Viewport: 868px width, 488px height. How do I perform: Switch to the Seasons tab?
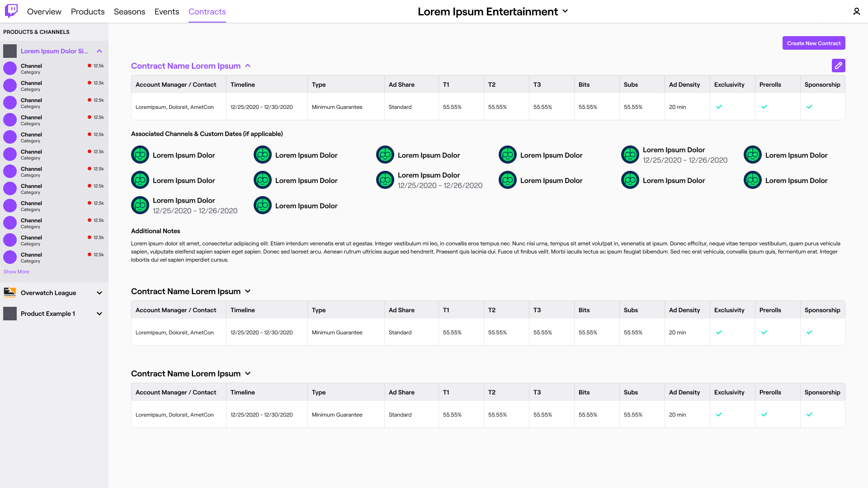(129, 12)
